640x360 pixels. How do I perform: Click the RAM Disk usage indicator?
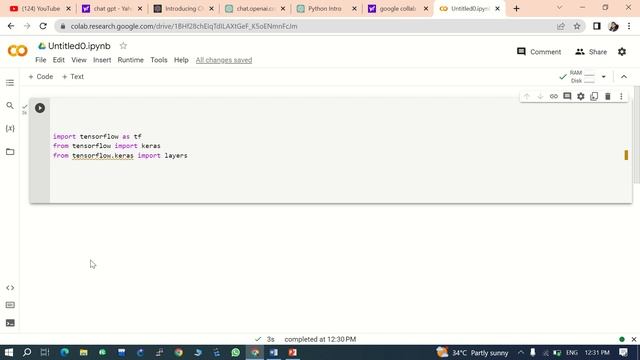click(582, 77)
